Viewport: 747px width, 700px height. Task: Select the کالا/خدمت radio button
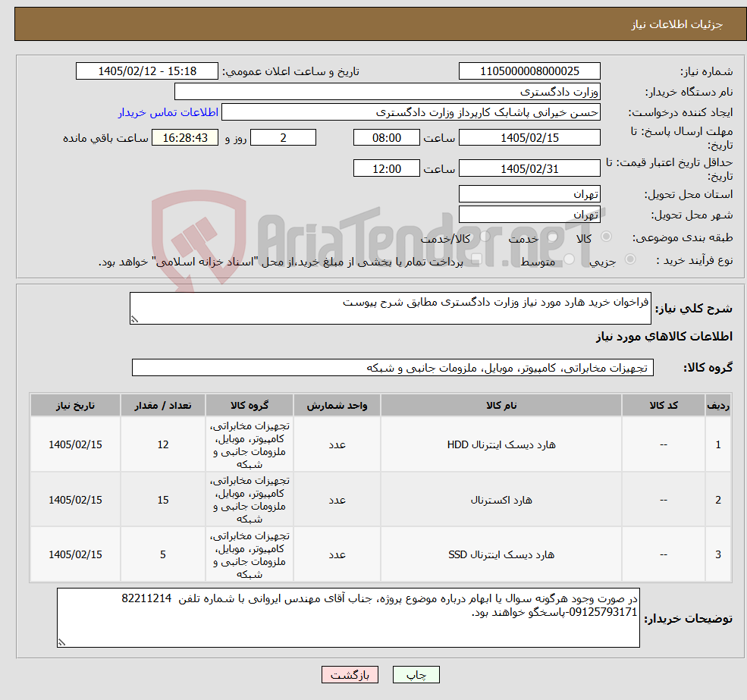485,236
